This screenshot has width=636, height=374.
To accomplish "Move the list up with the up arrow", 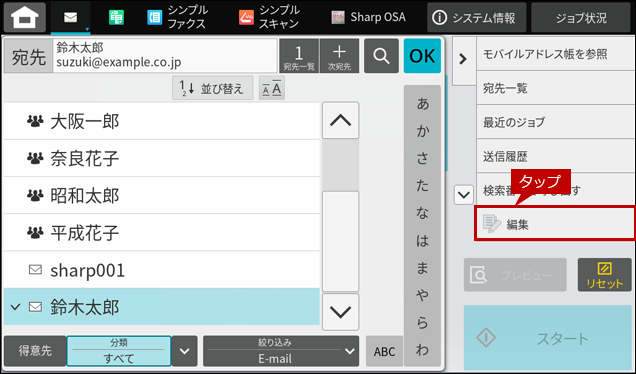I will [340, 120].
